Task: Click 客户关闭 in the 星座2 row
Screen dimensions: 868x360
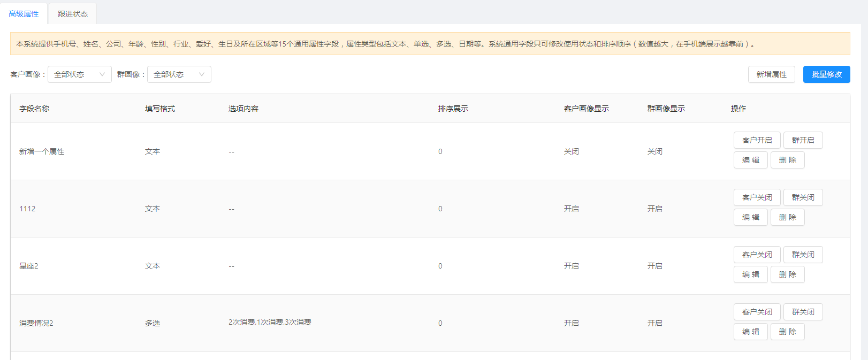Action: [757, 255]
